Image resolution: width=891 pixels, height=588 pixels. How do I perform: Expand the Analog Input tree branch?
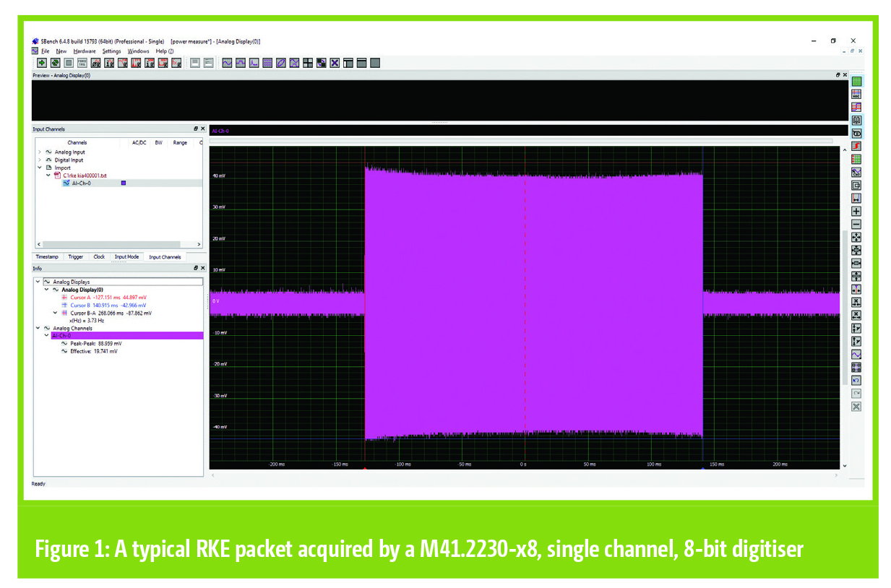point(40,152)
